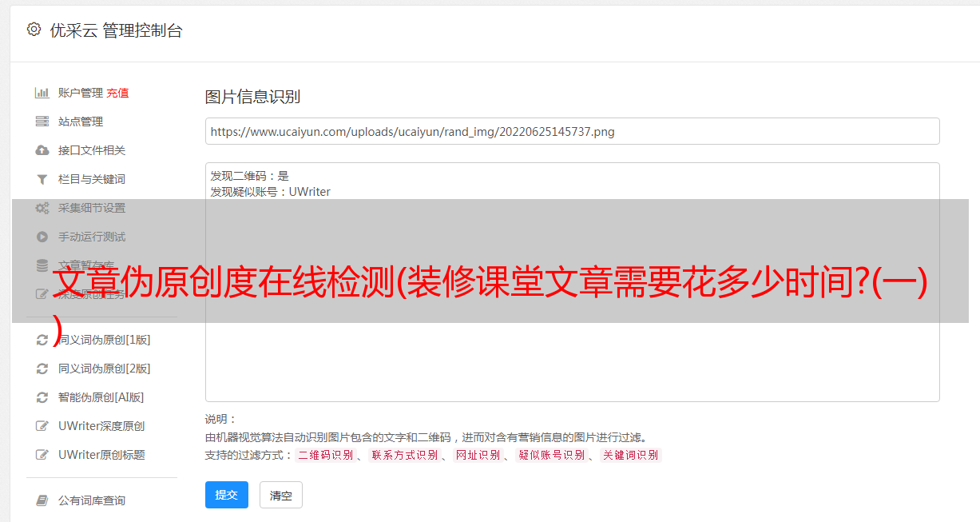Click the blue 提交 button

click(227, 495)
